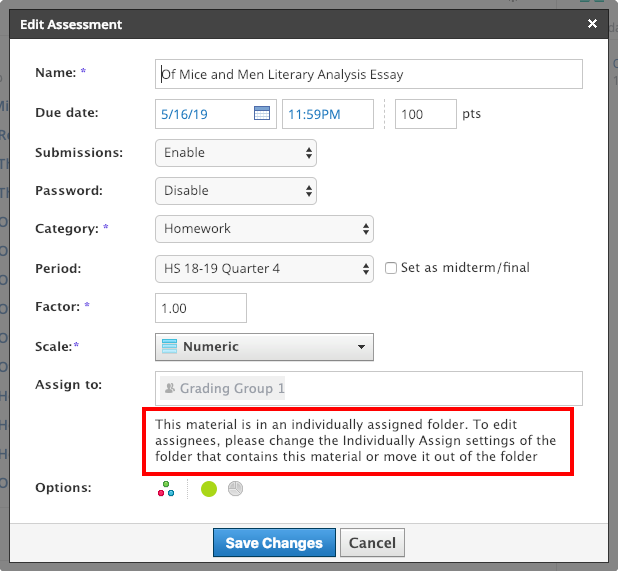
Task: Check the Set as midterm/final box
Action: (x=392, y=268)
